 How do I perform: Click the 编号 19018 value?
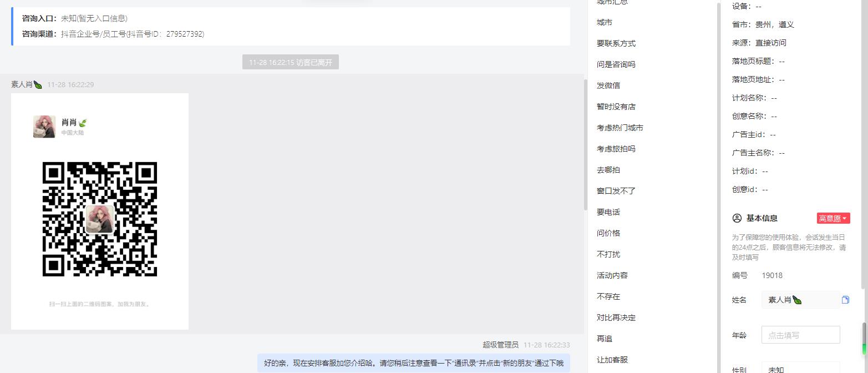[x=772, y=275]
